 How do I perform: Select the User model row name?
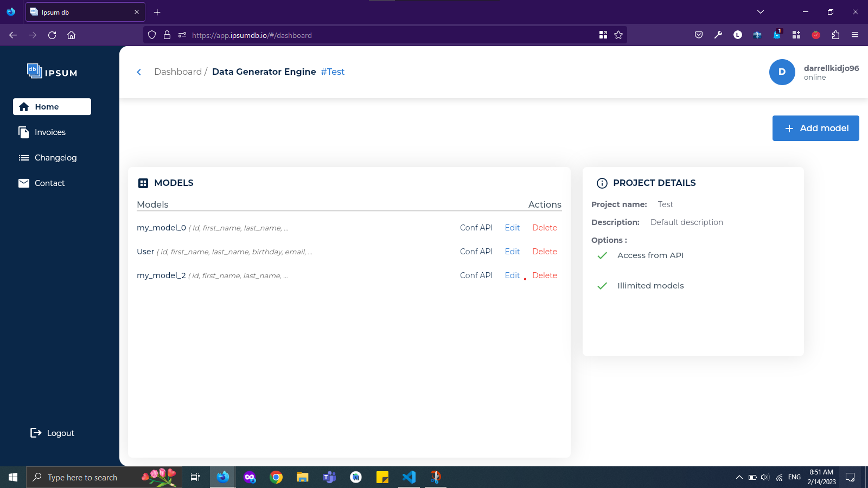tap(145, 252)
